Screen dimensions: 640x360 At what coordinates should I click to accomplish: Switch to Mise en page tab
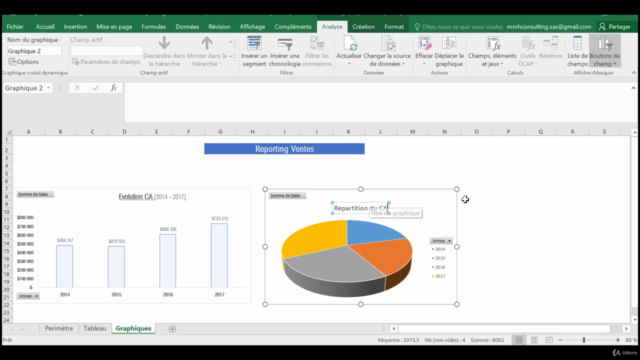[x=114, y=27]
